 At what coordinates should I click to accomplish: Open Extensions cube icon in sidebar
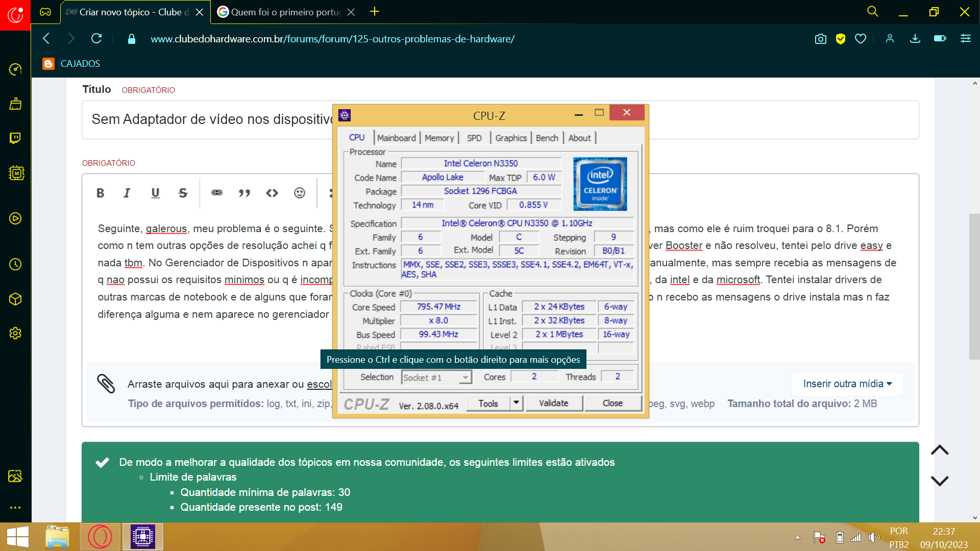coord(15,299)
